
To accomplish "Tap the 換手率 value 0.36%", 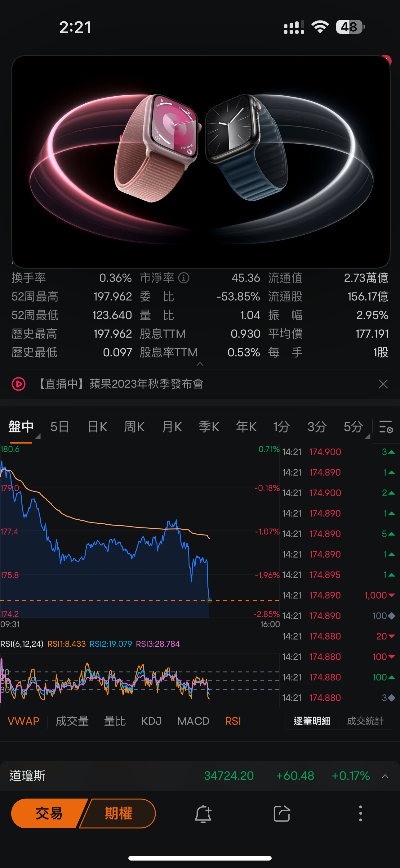I will (115, 278).
